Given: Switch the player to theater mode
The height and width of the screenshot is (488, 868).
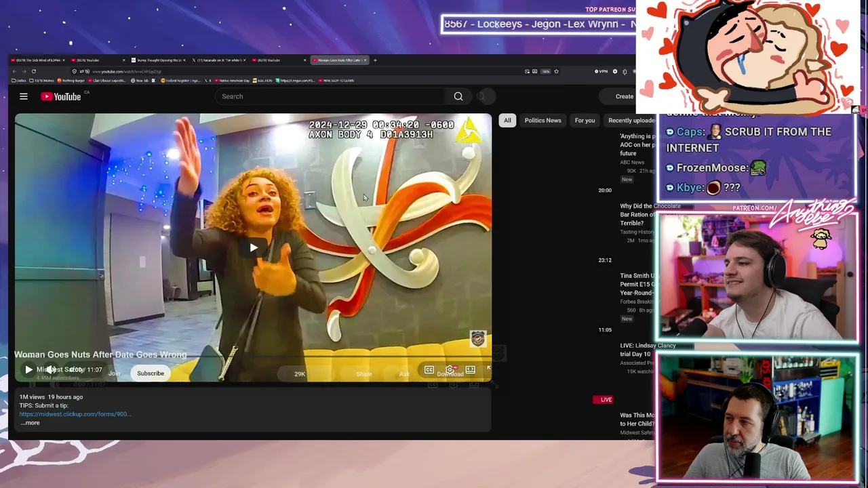Looking at the screenshot, I should point(470,369).
